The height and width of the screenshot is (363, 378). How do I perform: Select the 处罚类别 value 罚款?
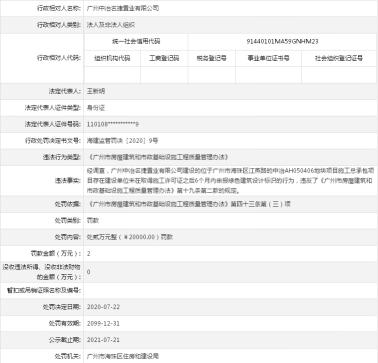click(x=93, y=220)
